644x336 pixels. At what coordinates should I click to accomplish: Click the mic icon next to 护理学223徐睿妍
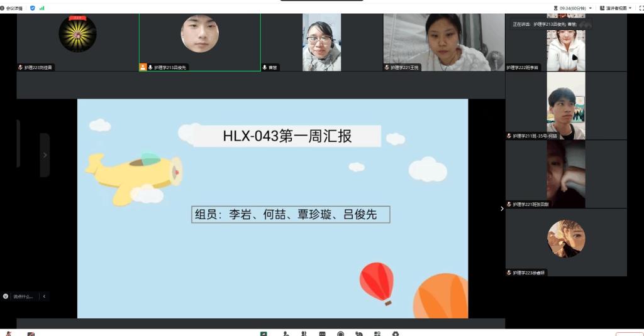click(x=509, y=273)
